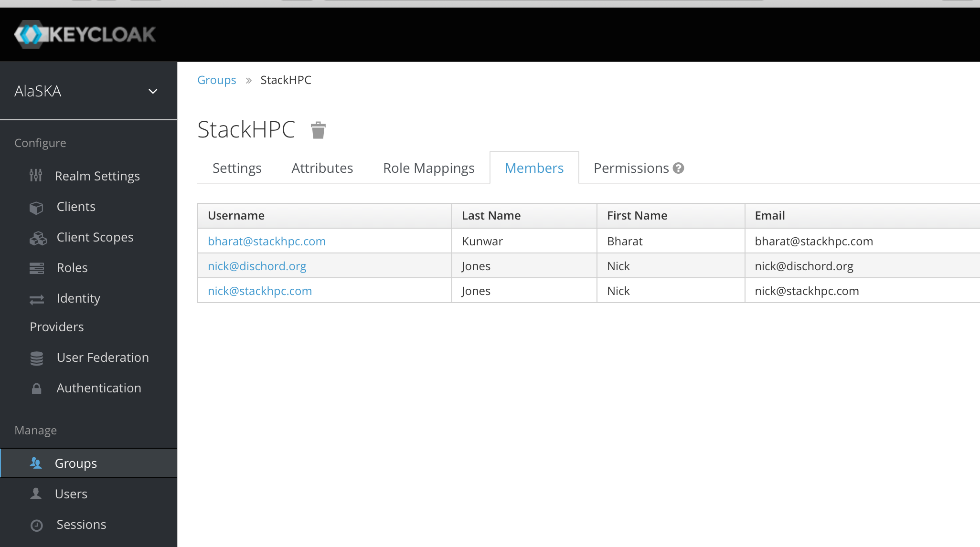Switch to the Settings tab
980x547 pixels.
pos(237,168)
